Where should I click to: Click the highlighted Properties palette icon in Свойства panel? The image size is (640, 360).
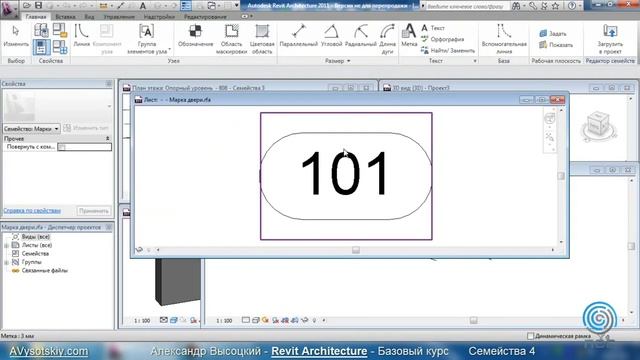tap(41, 47)
